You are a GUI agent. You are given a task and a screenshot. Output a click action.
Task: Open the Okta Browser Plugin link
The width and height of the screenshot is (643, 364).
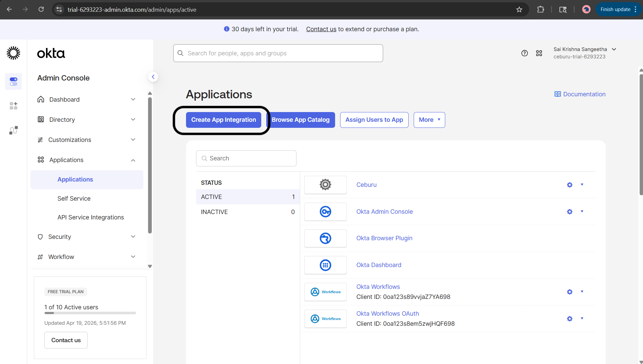coord(384,238)
